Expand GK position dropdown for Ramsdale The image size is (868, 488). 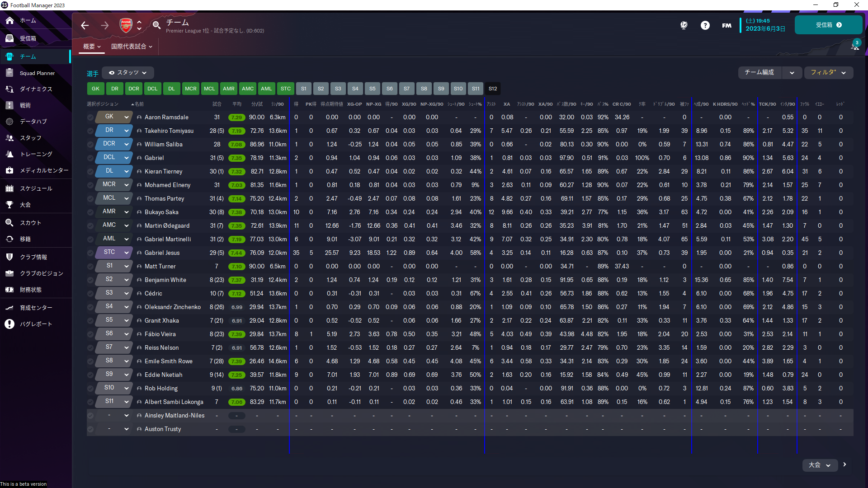click(x=127, y=117)
